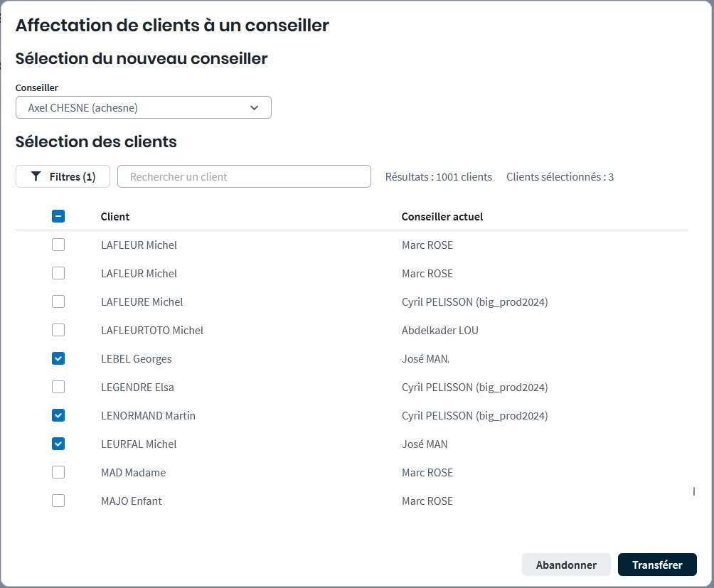Click the Abdelkader LOU advisor cell
714x588 pixels.
pos(439,331)
